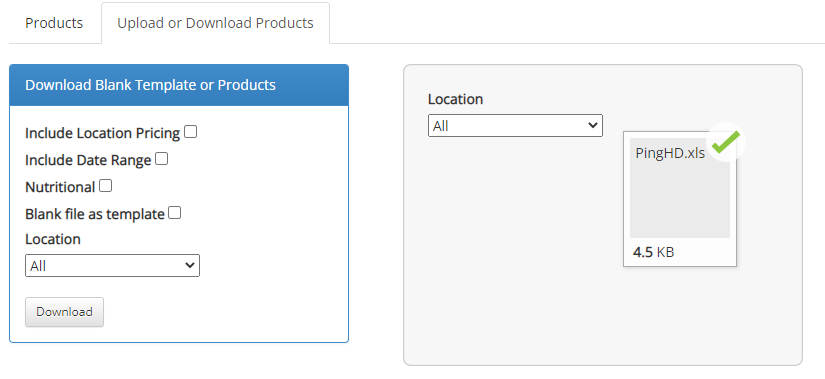Click the 4.5 KB file size label
Image resolution: width=825 pixels, height=379 pixels.
pos(653,252)
